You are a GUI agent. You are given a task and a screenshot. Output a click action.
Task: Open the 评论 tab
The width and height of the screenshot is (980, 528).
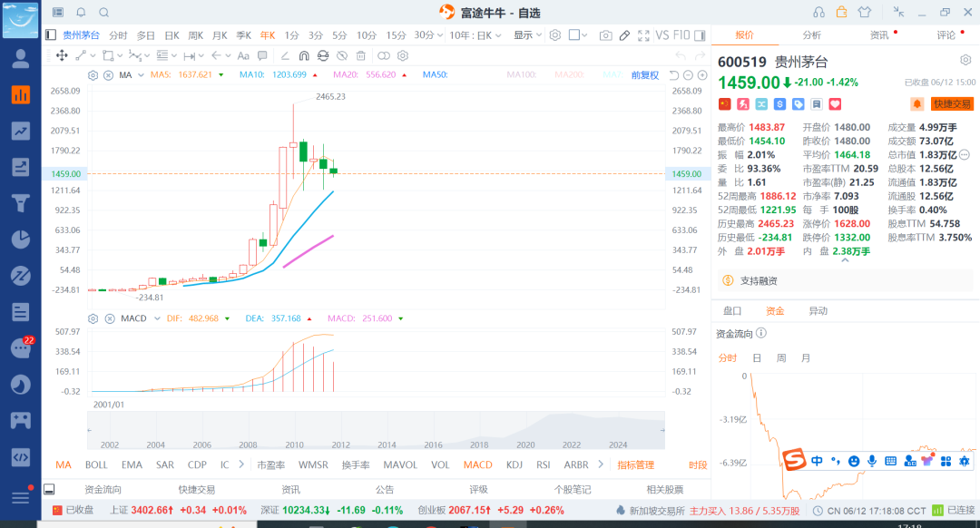click(946, 35)
